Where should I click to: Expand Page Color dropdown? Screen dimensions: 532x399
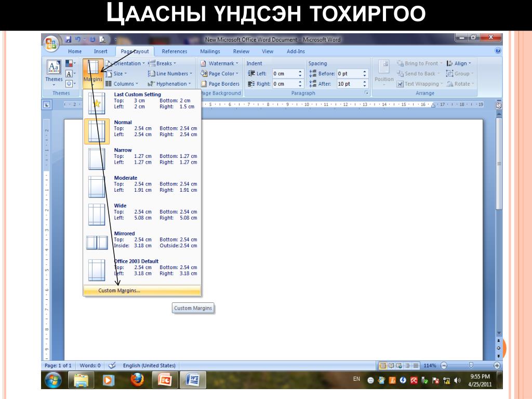click(x=220, y=74)
